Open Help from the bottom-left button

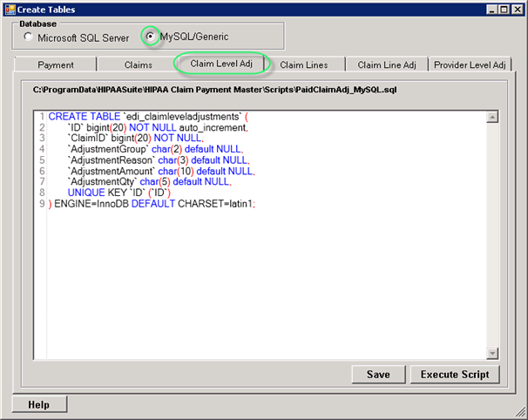coord(38,404)
